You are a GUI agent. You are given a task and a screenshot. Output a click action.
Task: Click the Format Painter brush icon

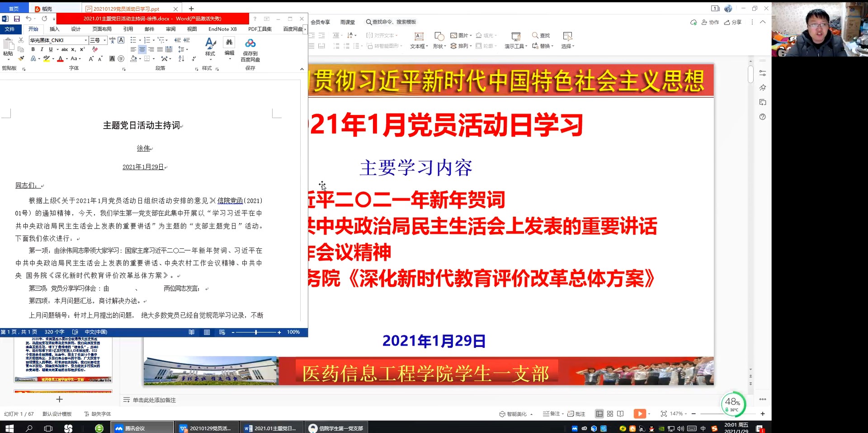click(x=21, y=59)
